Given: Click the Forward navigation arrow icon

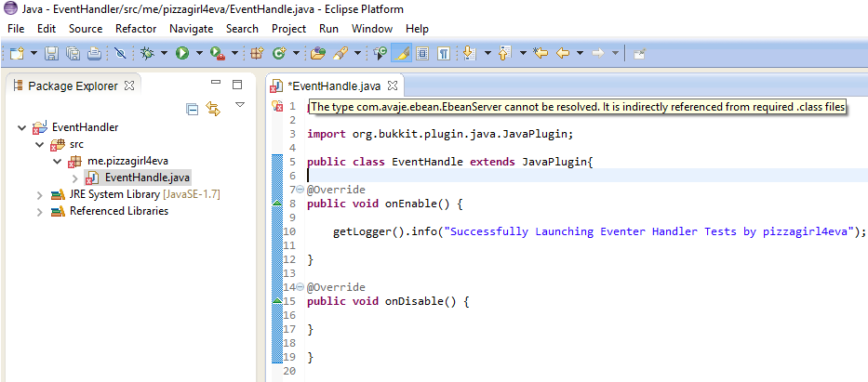Looking at the screenshot, I should click(x=598, y=54).
